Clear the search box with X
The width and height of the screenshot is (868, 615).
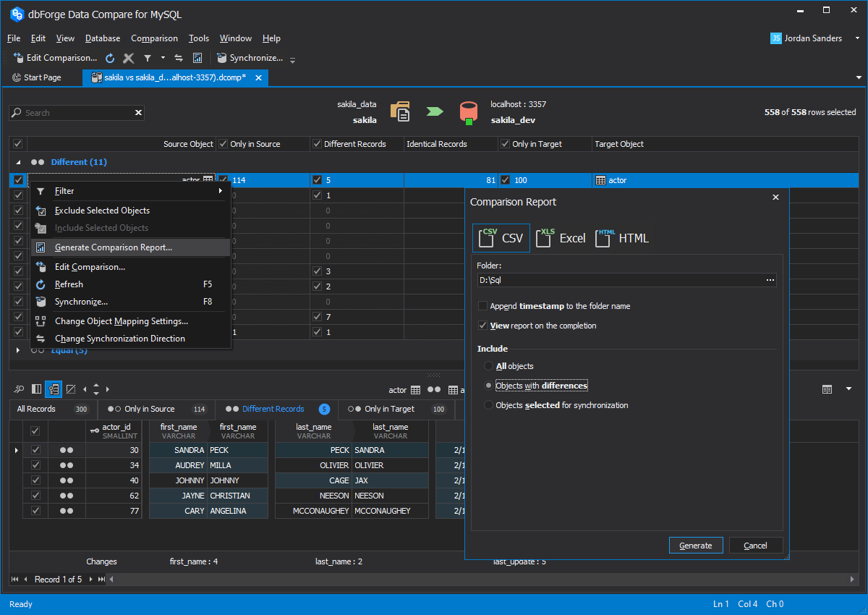138,113
